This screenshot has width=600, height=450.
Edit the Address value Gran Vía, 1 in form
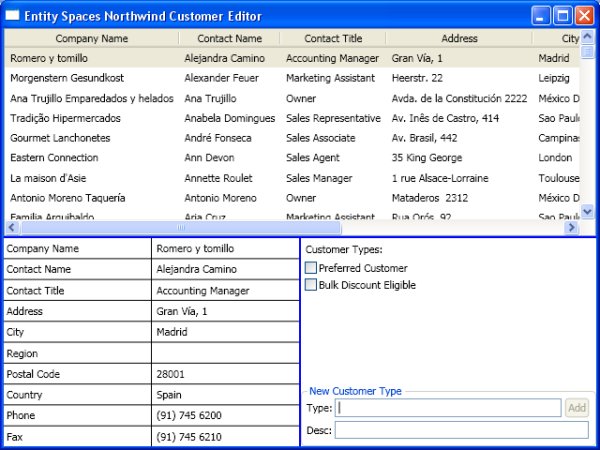click(225, 311)
